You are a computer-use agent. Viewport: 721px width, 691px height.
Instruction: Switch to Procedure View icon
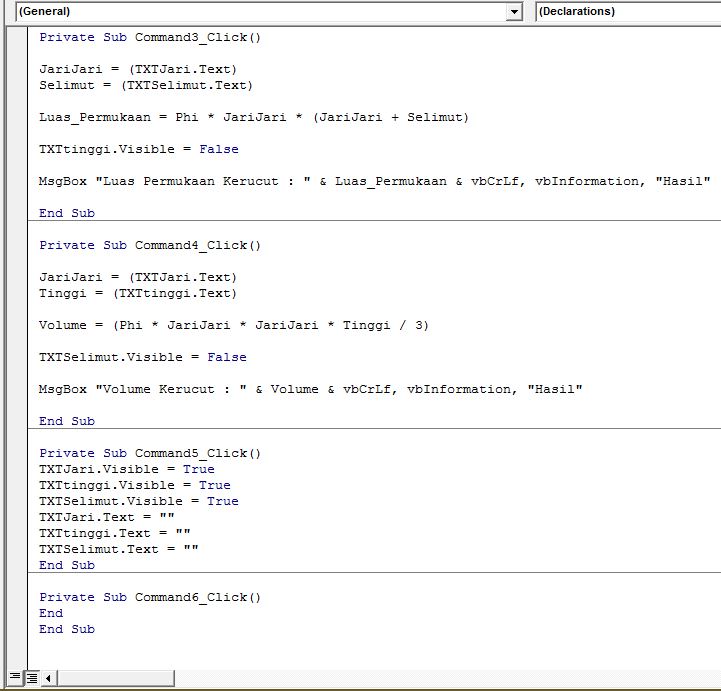(15, 677)
